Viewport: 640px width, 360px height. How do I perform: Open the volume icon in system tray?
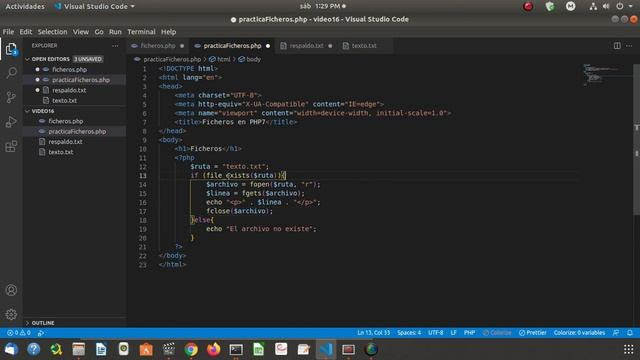pyautogui.click(x=606, y=6)
